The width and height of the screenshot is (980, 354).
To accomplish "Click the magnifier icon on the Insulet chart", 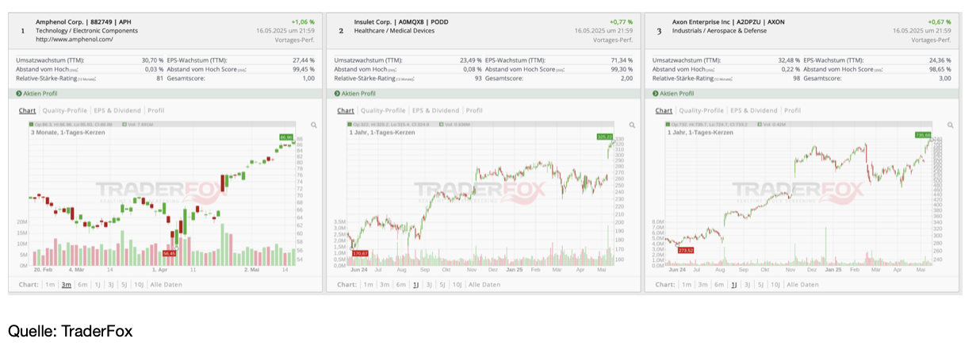I will pos(632,125).
